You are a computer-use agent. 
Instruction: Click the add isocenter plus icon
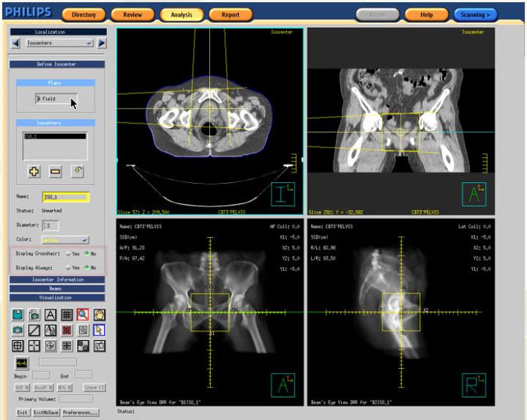(x=35, y=172)
